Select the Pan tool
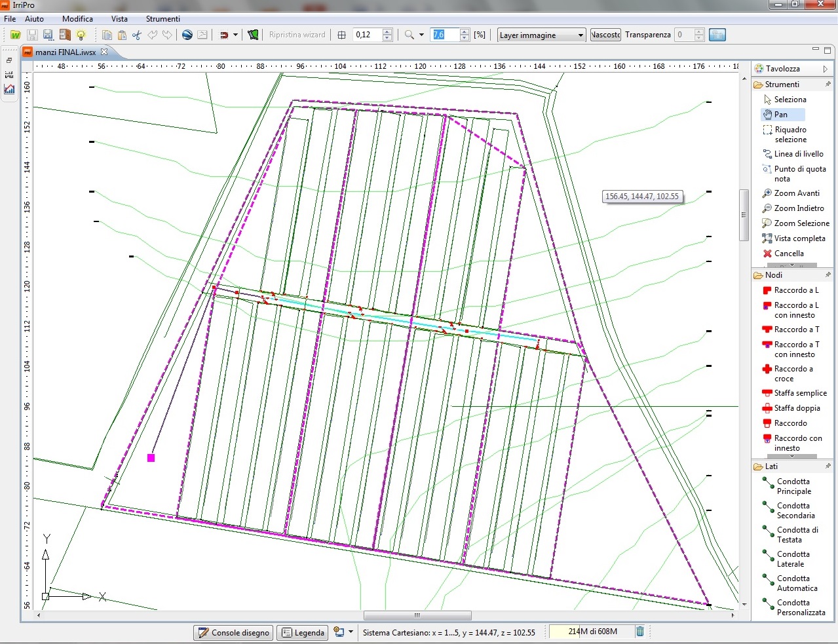The width and height of the screenshot is (838, 644). [780, 115]
